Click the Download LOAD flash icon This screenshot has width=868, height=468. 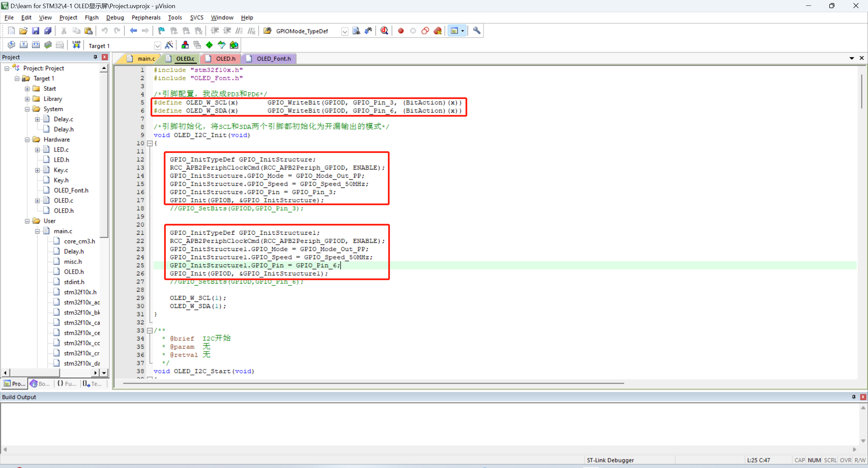click(76, 45)
